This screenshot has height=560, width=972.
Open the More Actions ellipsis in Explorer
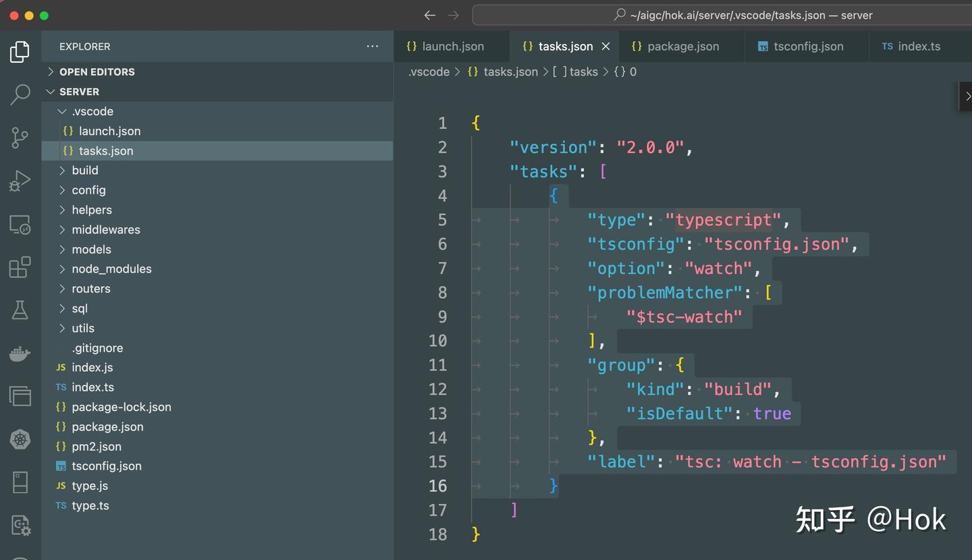372,46
